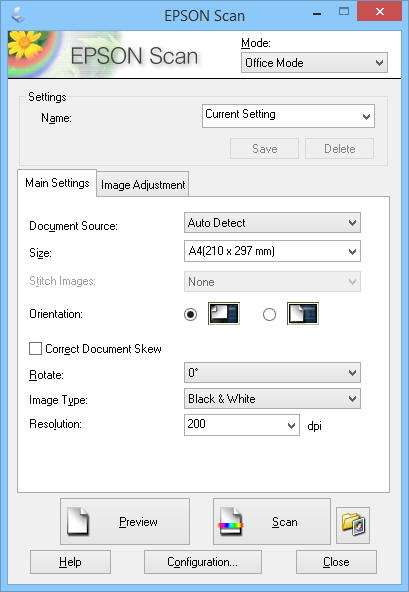Minimize the EPSON Scan window

317,13
